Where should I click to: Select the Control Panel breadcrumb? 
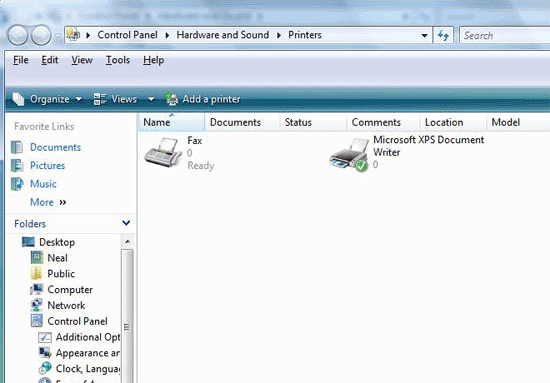click(x=127, y=35)
